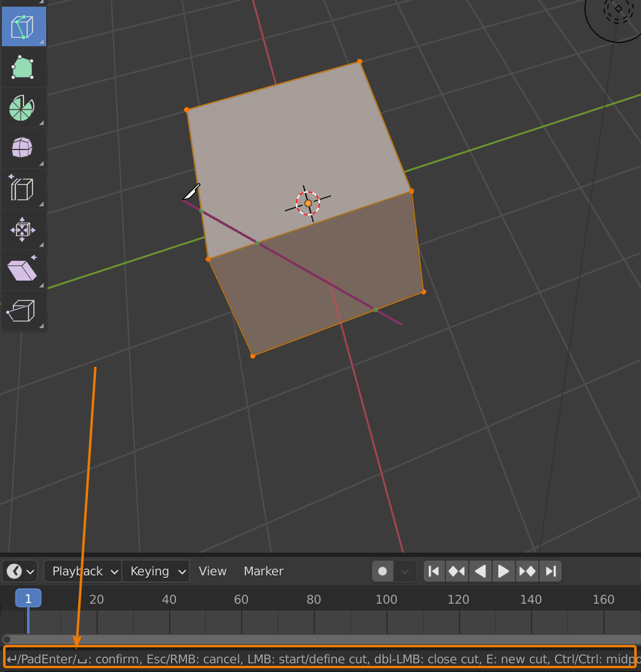
Task: Select the Knife tool in the toolbar
Action: click(23, 26)
